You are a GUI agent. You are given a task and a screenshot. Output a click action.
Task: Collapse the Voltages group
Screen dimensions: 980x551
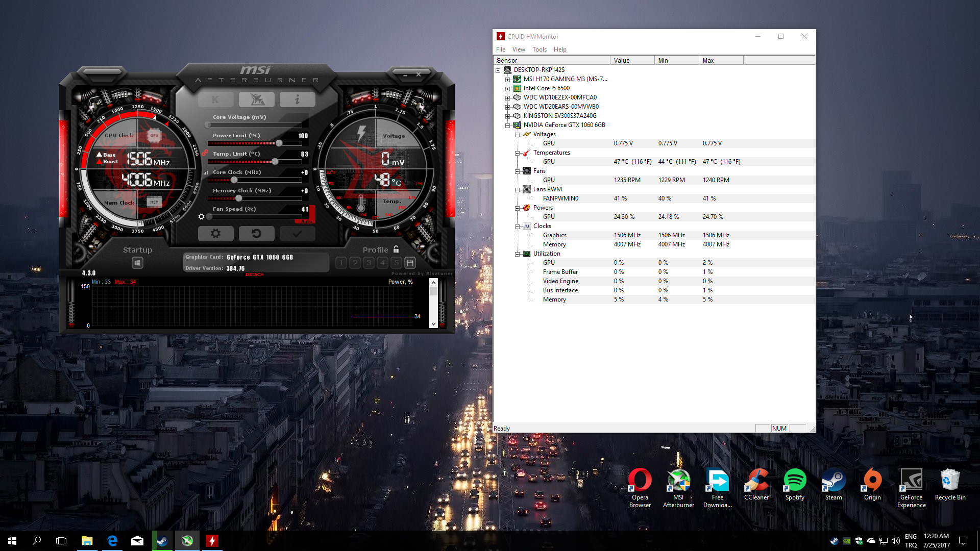click(517, 135)
